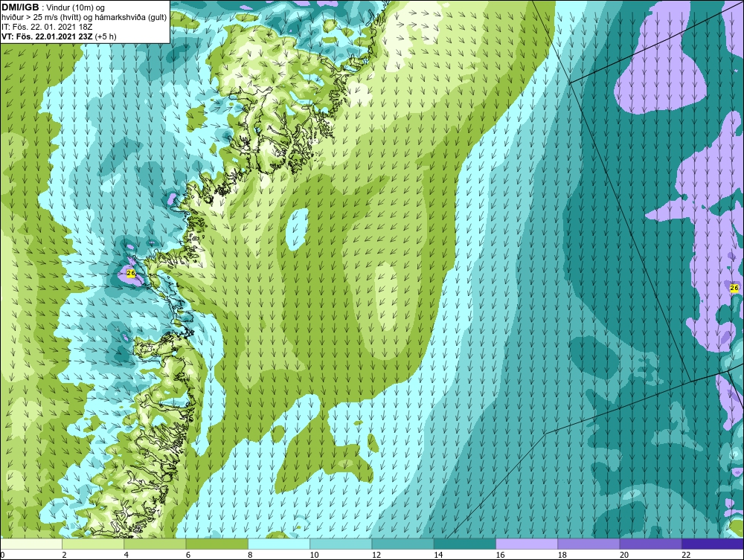Screen dimensions: 744x560
Task: Click the light green 4-6 m/s legend swatch
Action: tap(155, 544)
